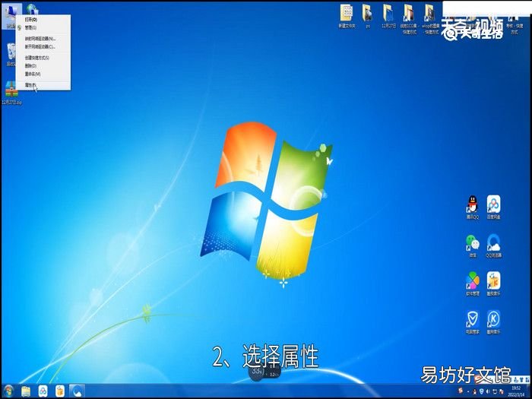This screenshot has width=532, height=399.
Task: Select the 12月27日.zip archive icon
Action: [11, 93]
